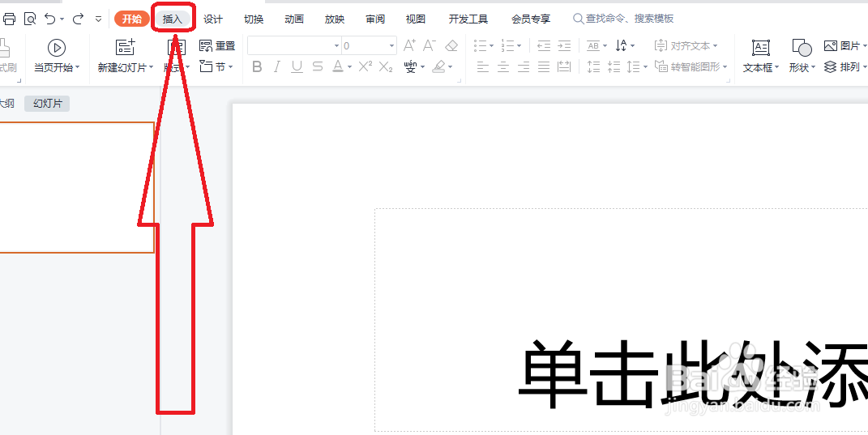Apply text highlight with the highlighter pen
The width and height of the screenshot is (868, 435).
point(438,67)
